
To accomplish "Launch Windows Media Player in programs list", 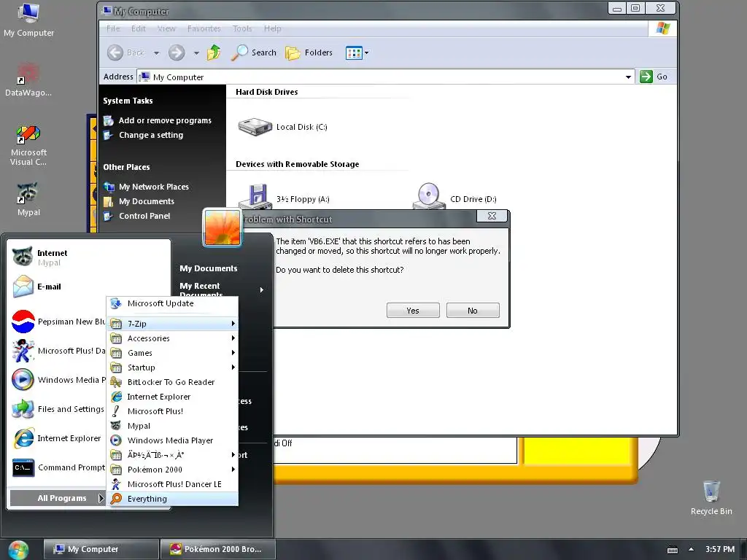I will (172, 440).
